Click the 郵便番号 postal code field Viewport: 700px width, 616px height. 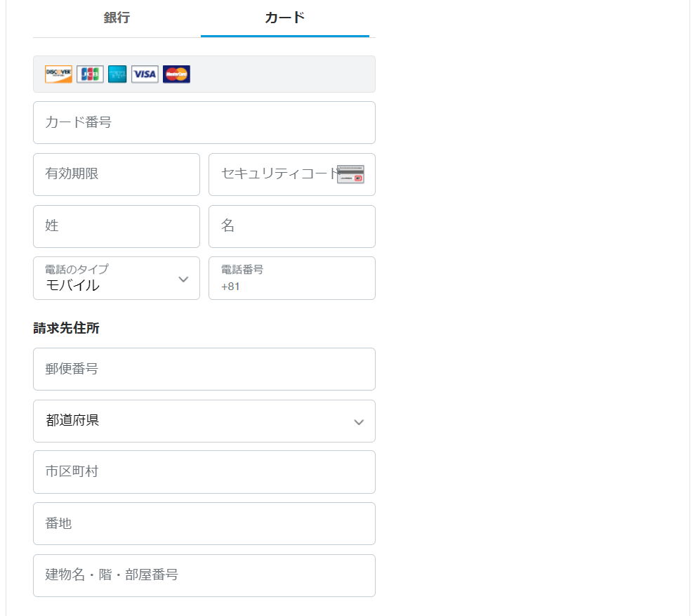point(204,369)
